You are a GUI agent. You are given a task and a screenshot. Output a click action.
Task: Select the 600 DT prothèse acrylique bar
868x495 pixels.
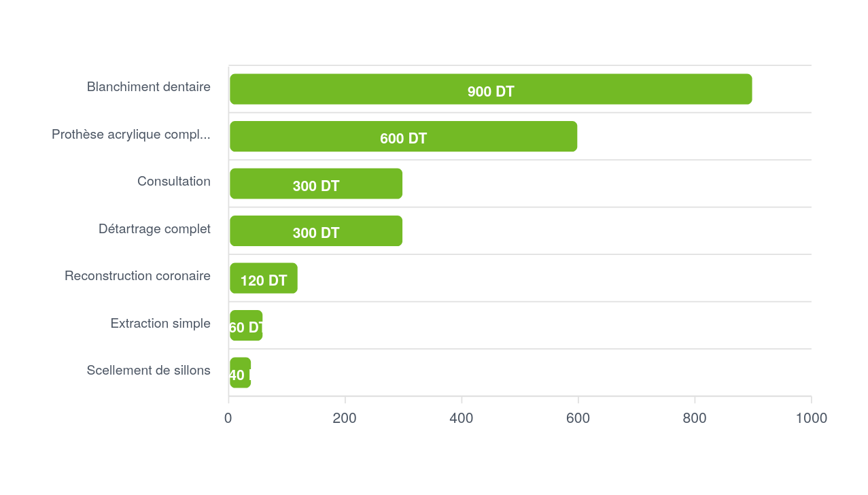[x=403, y=137]
